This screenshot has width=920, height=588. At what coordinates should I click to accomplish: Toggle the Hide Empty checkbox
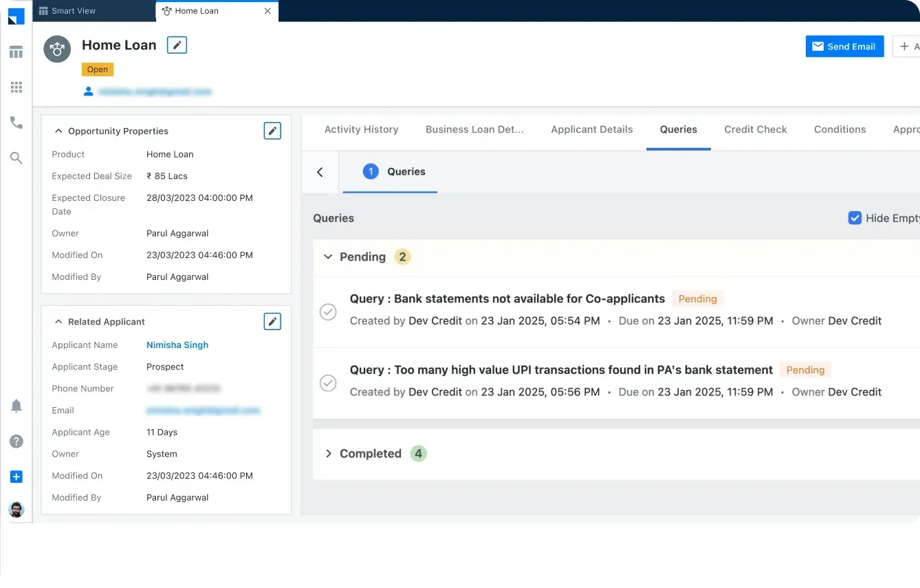(855, 218)
